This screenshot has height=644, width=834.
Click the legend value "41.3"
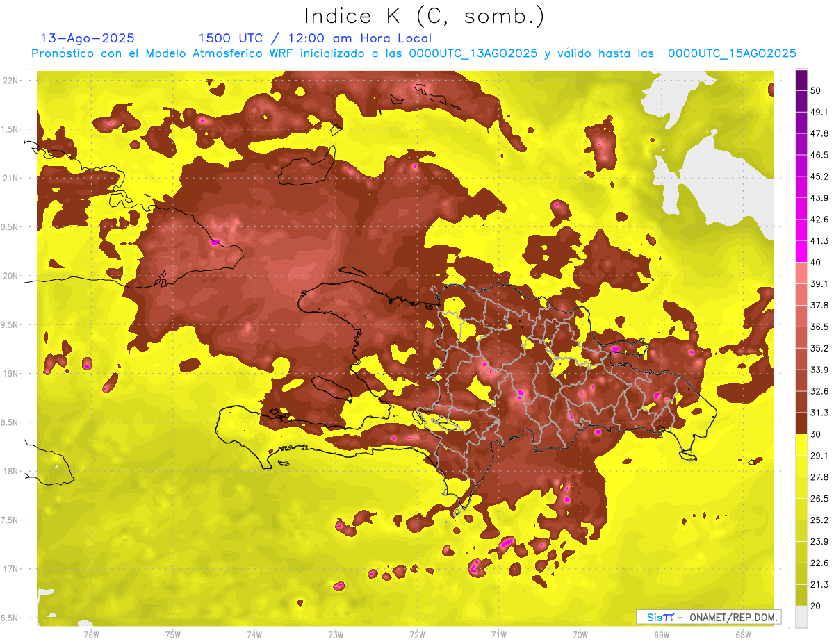(819, 241)
